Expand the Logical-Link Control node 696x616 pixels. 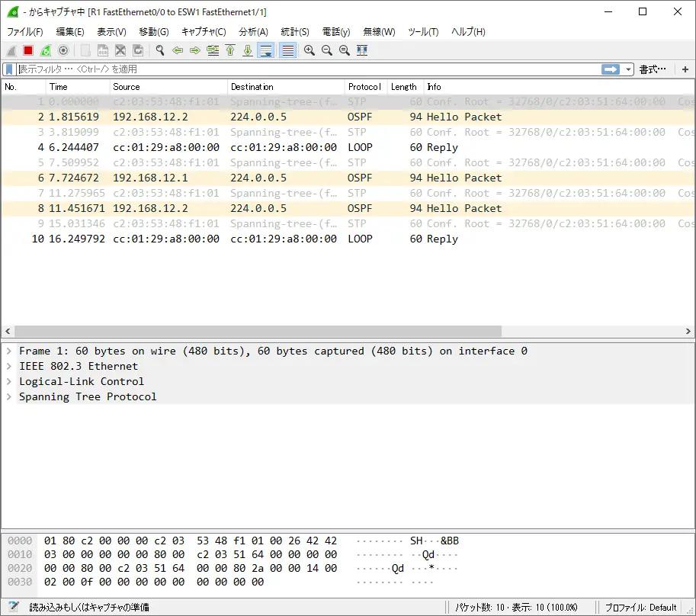click(9, 381)
